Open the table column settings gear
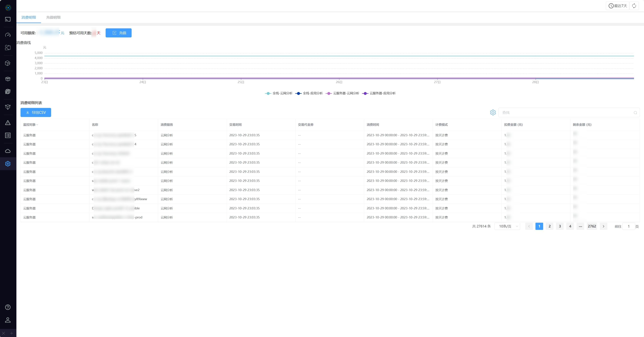 493,112
